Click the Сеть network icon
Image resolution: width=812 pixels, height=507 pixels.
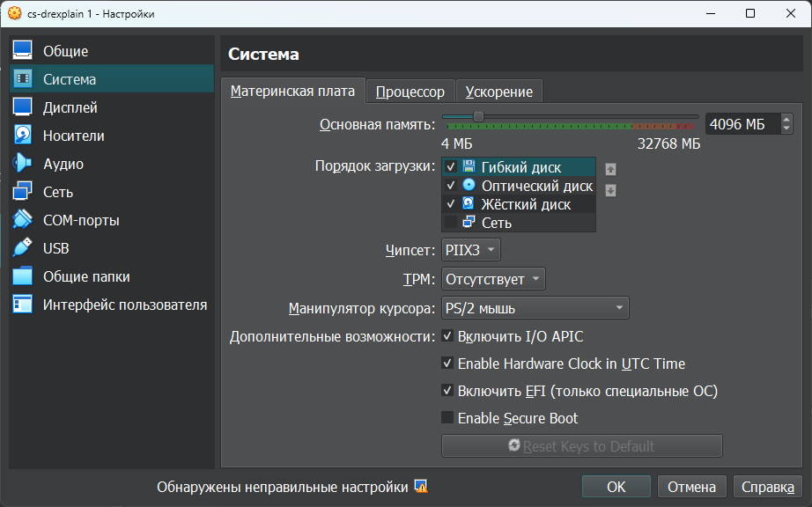pyautogui.click(x=23, y=192)
